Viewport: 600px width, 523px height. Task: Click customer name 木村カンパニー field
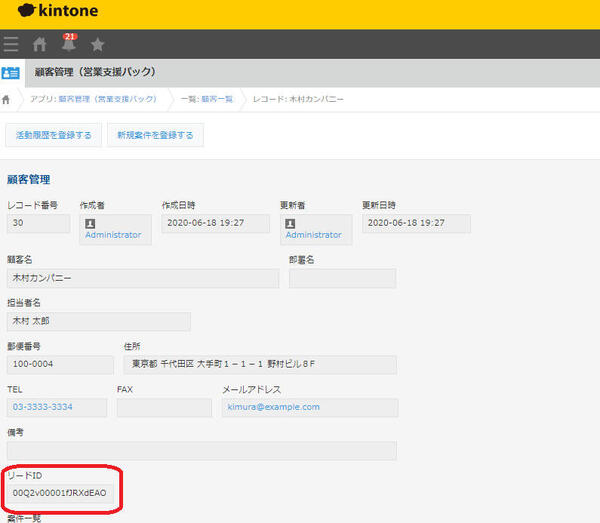click(143, 278)
